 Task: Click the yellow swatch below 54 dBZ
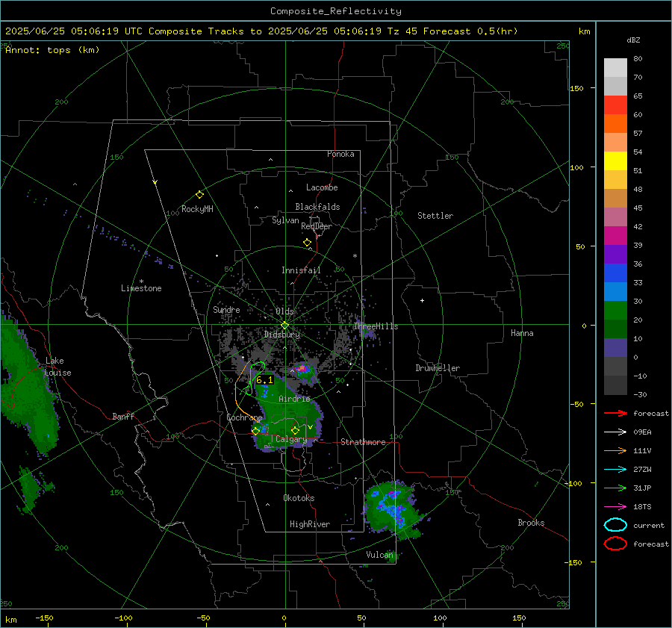(615, 161)
